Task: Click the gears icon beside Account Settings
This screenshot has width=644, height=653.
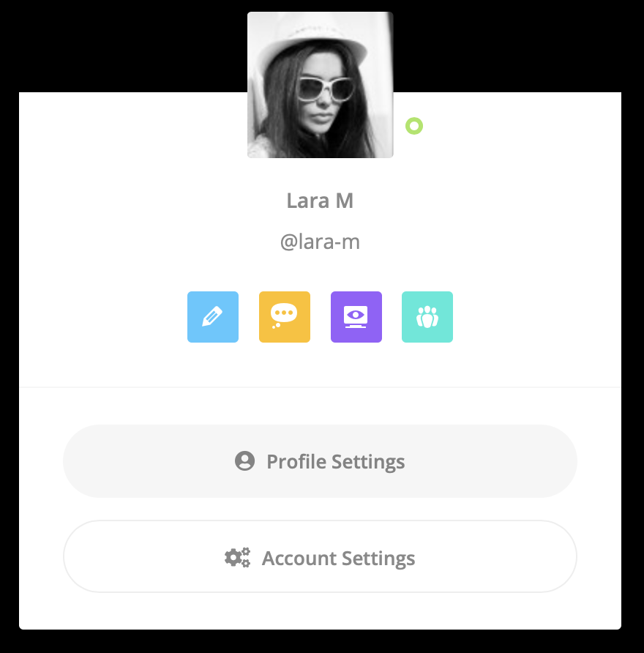Action: click(x=237, y=557)
